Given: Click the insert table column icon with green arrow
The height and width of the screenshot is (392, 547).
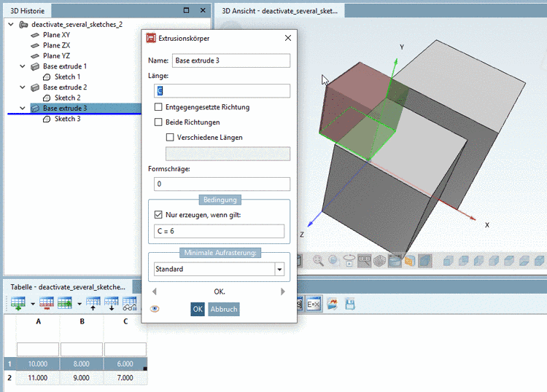Looking at the screenshot, I should tap(65, 304).
